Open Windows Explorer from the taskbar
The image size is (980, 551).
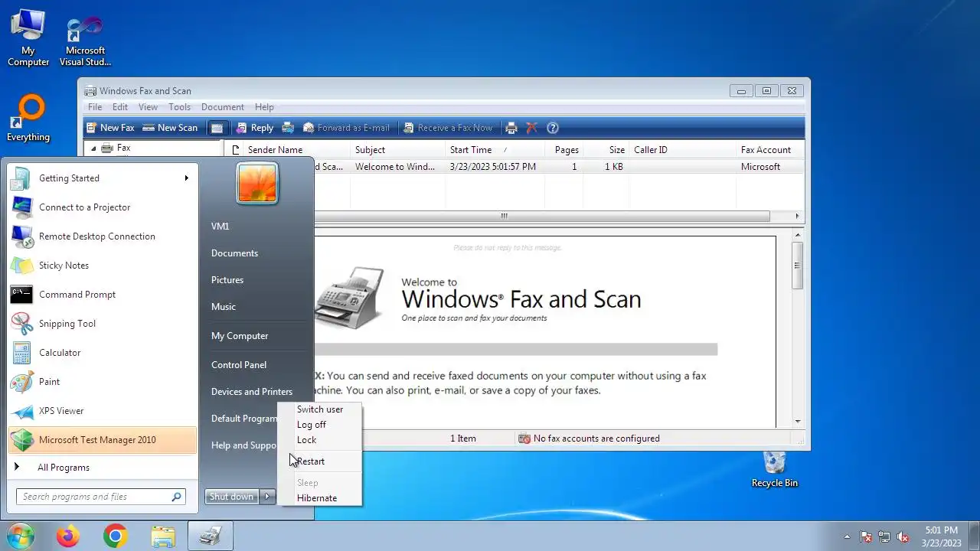click(163, 536)
